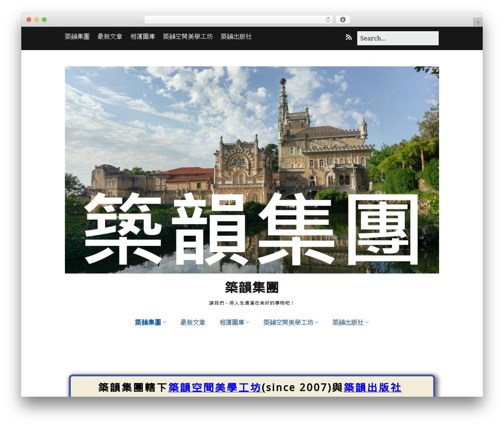Open the RSS feed icon
Image resolution: width=504 pixels, height=427 pixels.
click(349, 37)
